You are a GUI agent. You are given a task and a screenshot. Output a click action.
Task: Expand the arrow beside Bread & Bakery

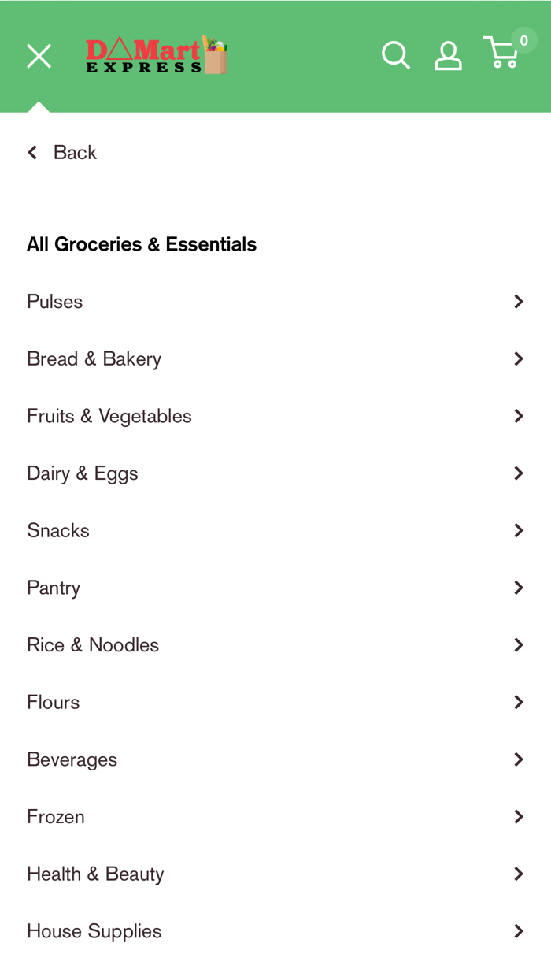coord(518,358)
